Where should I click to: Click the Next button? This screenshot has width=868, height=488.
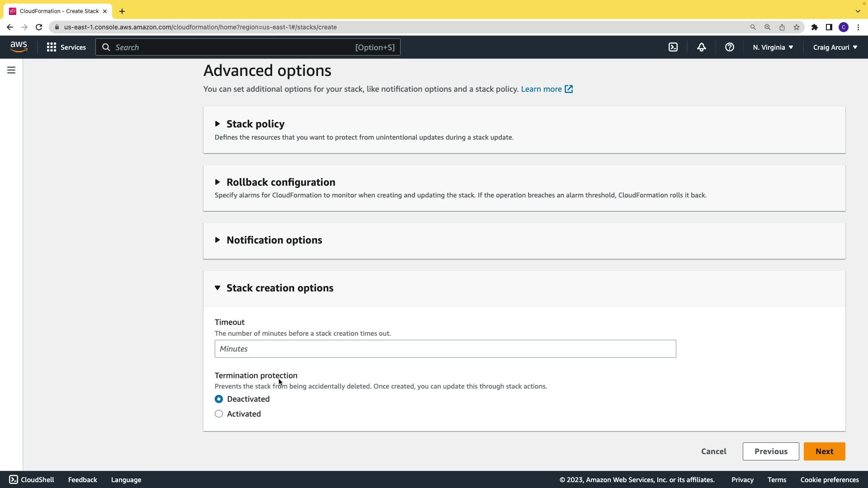tap(824, 451)
